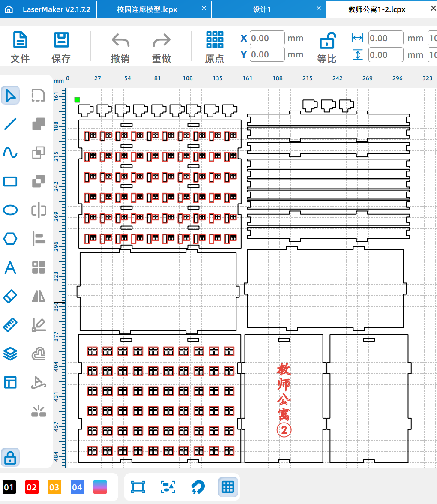
Task: Close the 校园连廊模型.lcpx tab
Action: click(x=204, y=9)
